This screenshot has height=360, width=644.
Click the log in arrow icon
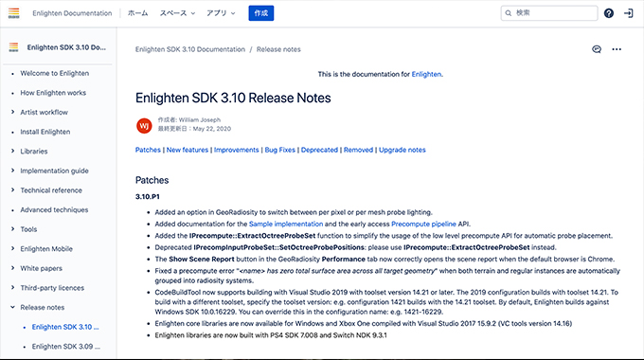click(x=629, y=13)
